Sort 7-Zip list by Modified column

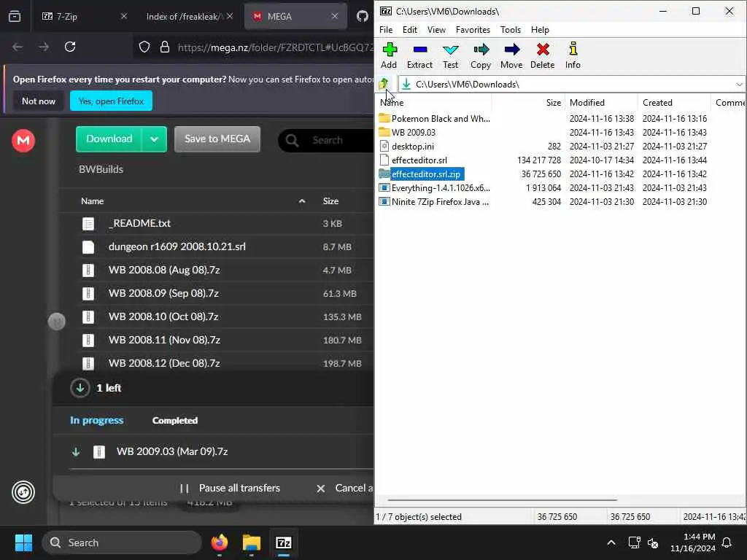click(x=601, y=102)
